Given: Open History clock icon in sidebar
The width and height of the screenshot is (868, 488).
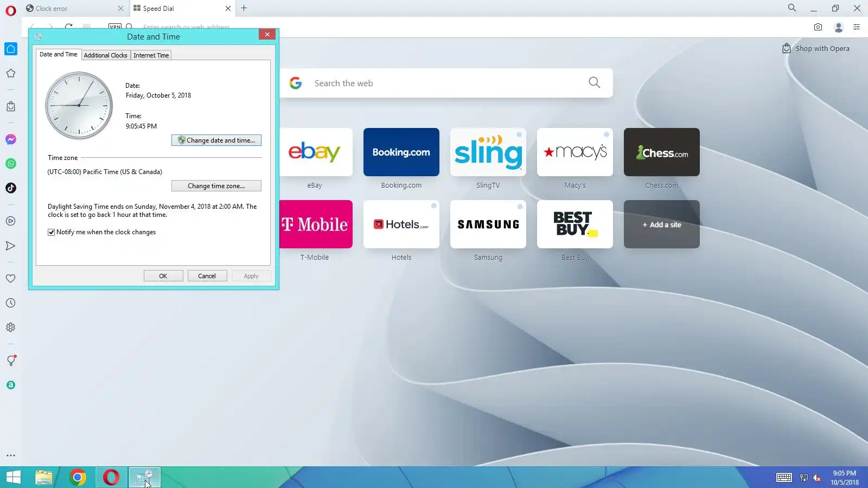Looking at the screenshot, I should [x=11, y=303].
